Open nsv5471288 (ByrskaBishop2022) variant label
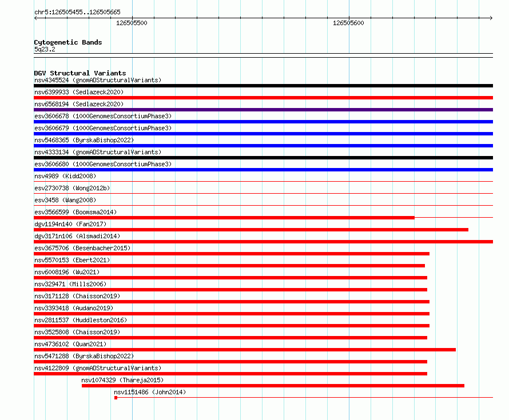The image size is (509, 420). (x=84, y=356)
